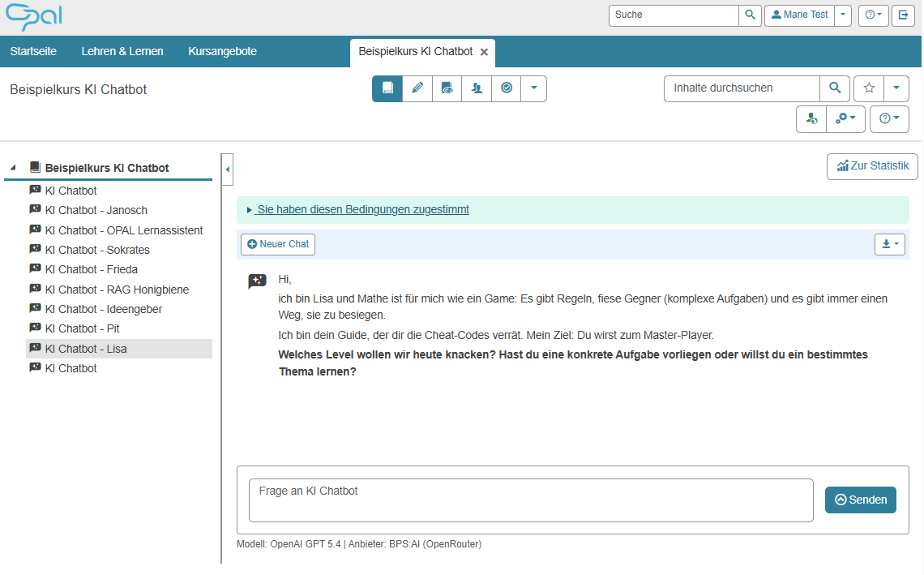Image resolution: width=924 pixels, height=575 pixels.
Task: Click the Modell: OpenAI GPT 5.4 footer text
Action: pos(289,544)
